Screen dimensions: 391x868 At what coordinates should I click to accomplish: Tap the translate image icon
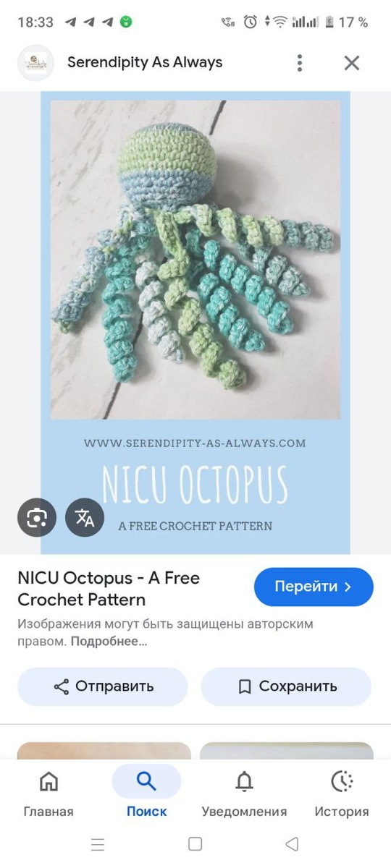tap(85, 517)
